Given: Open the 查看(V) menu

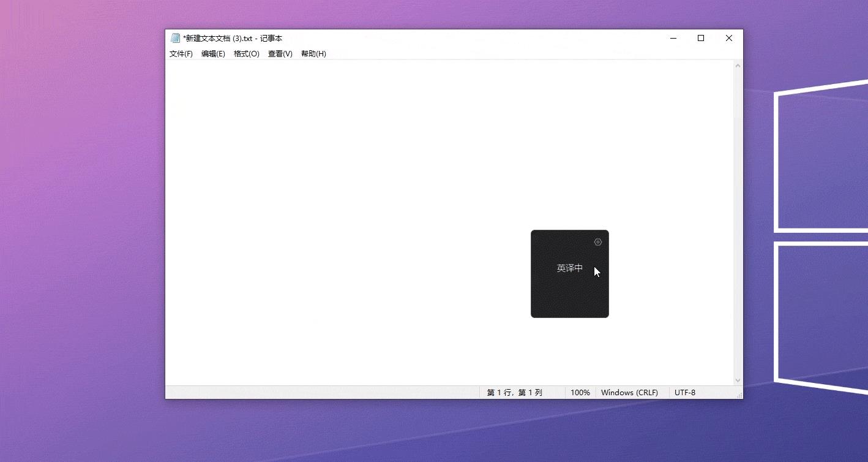Looking at the screenshot, I should point(280,54).
